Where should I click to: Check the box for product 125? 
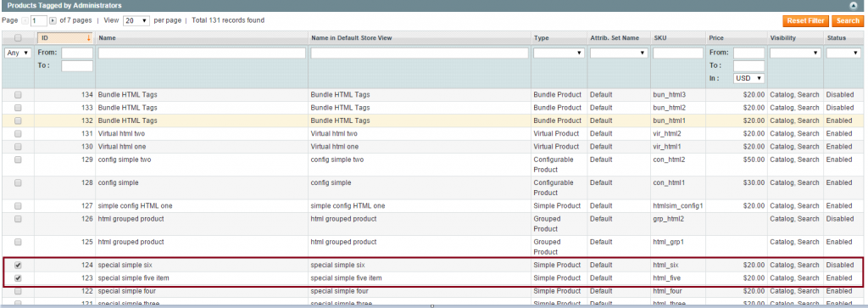18,242
